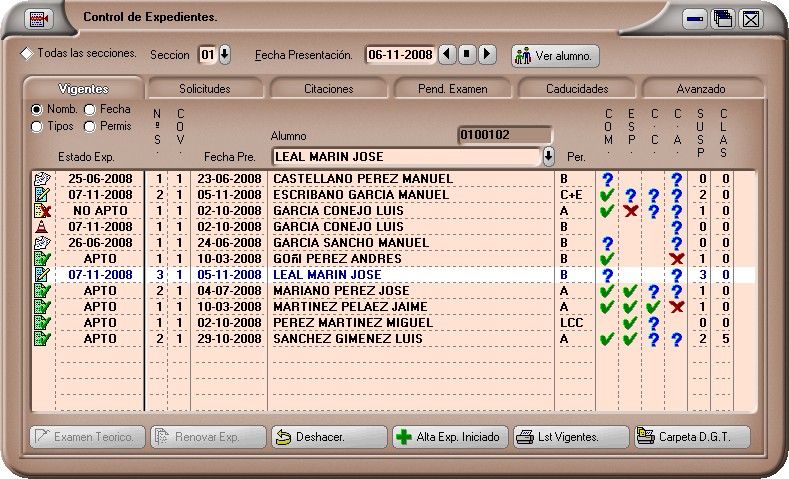The width and height of the screenshot is (789, 479).
Task: Click the Ver alumno button
Action: [555, 55]
